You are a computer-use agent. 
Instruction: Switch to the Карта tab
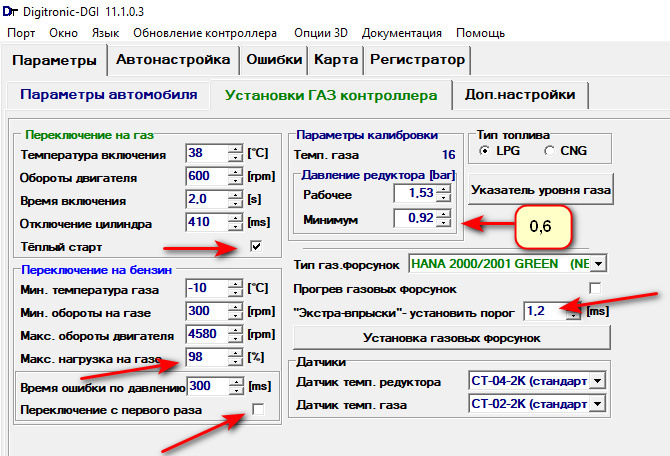[336, 59]
